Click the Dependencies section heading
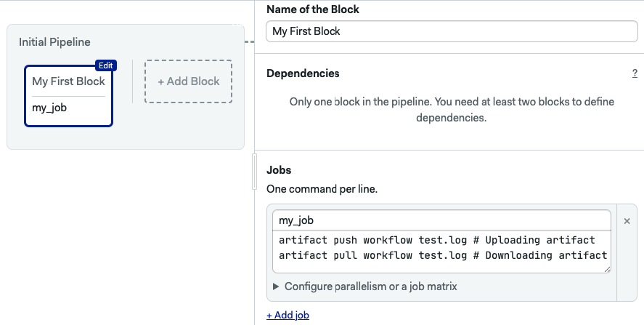Viewport: 644px width, 325px height. [303, 73]
